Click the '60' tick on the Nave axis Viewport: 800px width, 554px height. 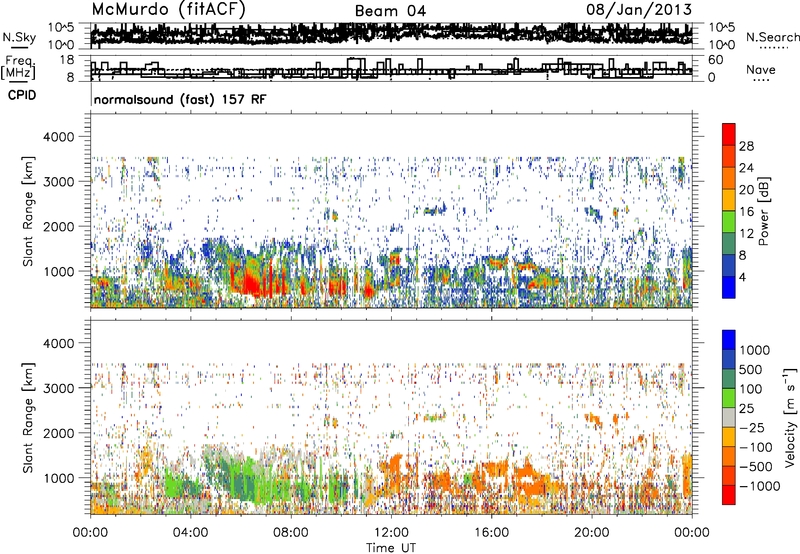click(716, 60)
